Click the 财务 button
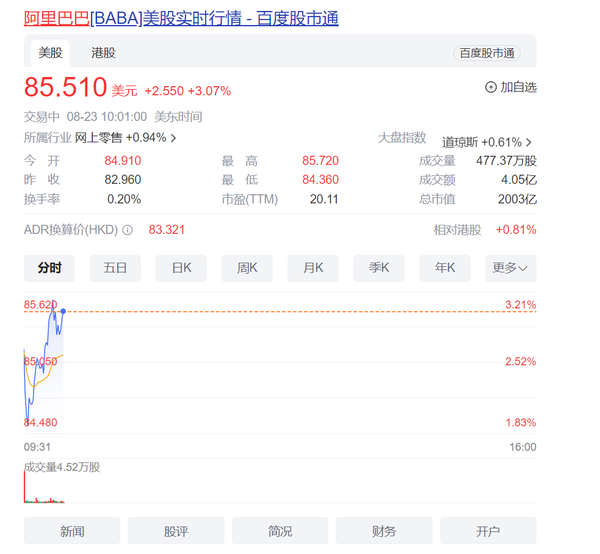The width and height of the screenshot is (600, 554). [x=384, y=530]
